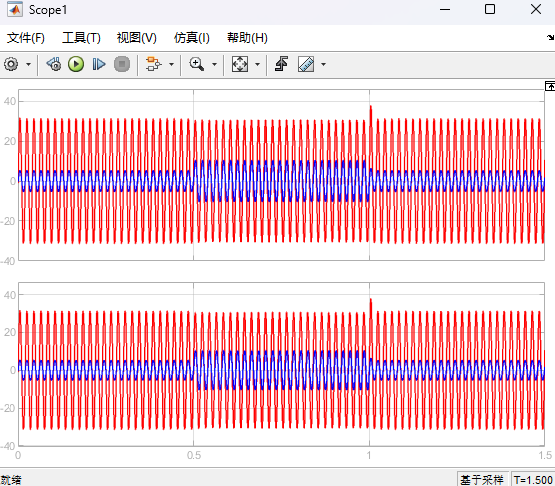Click the 基于采样 status bar label

pos(482,480)
